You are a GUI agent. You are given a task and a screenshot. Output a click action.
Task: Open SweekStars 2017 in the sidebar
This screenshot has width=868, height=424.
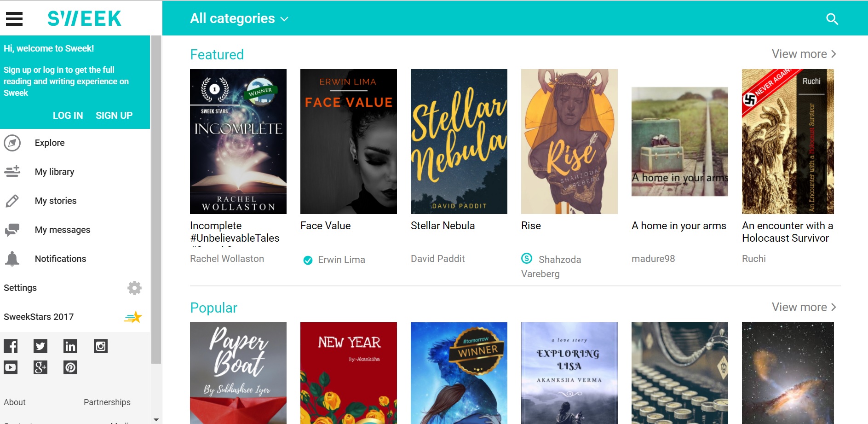tap(39, 317)
